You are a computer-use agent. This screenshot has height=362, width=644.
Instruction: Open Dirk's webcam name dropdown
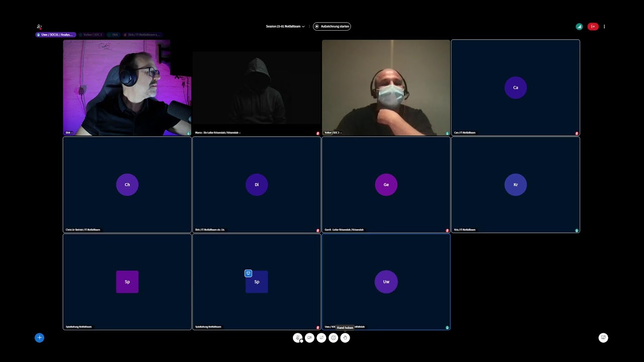pyautogui.click(x=69, y=133)
